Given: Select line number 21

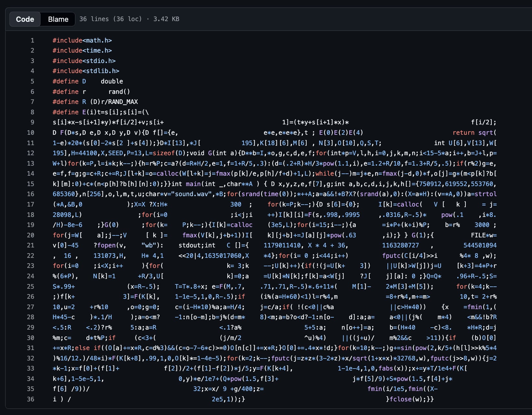Looking at the screenshot, I should tap(31, 245).
